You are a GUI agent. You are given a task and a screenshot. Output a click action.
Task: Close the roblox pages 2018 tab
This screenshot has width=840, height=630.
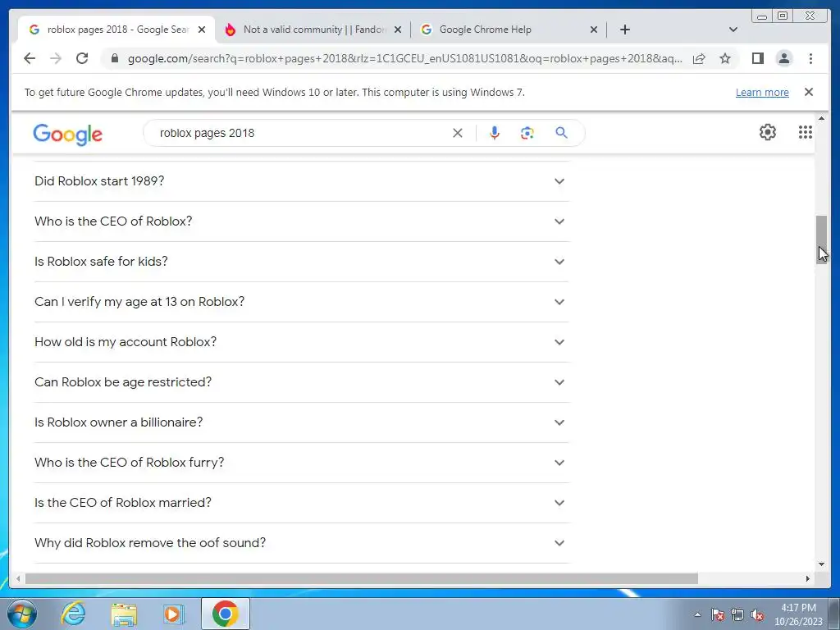pyautogui.click(x=202, y=30)
